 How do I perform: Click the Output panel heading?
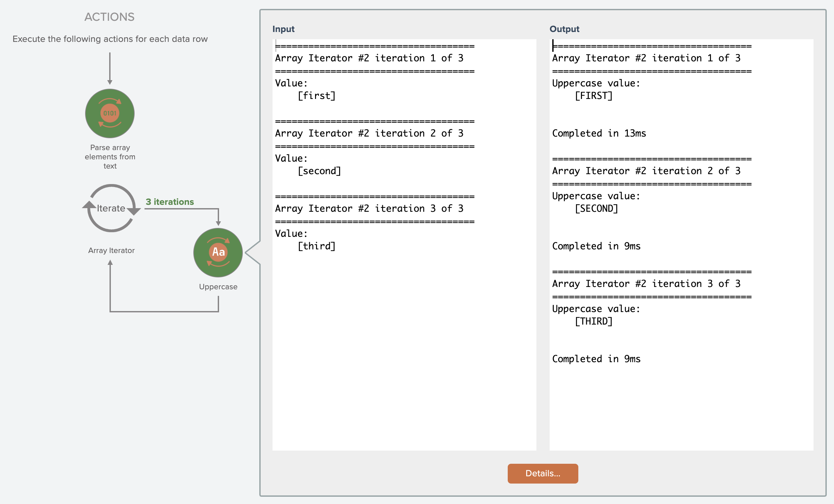point(564,29)
